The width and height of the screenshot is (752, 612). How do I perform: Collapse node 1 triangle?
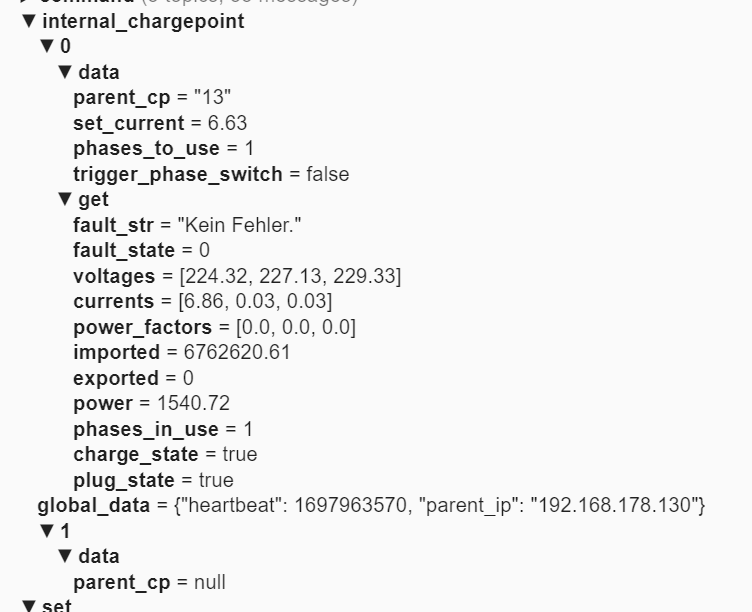coord(47,531)
